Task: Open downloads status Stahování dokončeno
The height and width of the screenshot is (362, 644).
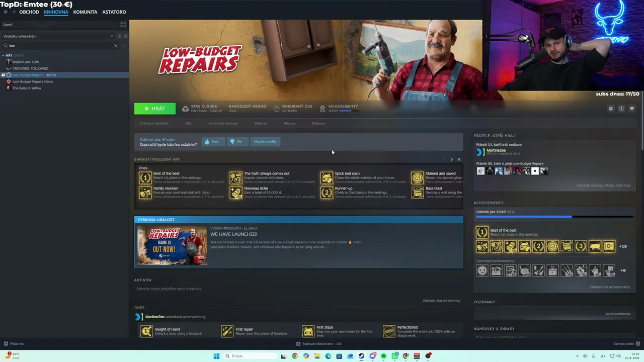Action: (x=319, y=344)
